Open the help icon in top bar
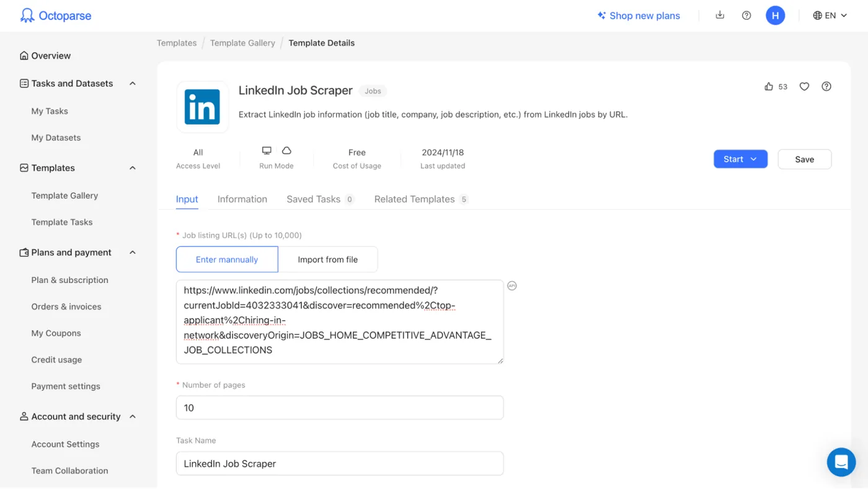This screenshot has width=868, height=489. [746, 16]
